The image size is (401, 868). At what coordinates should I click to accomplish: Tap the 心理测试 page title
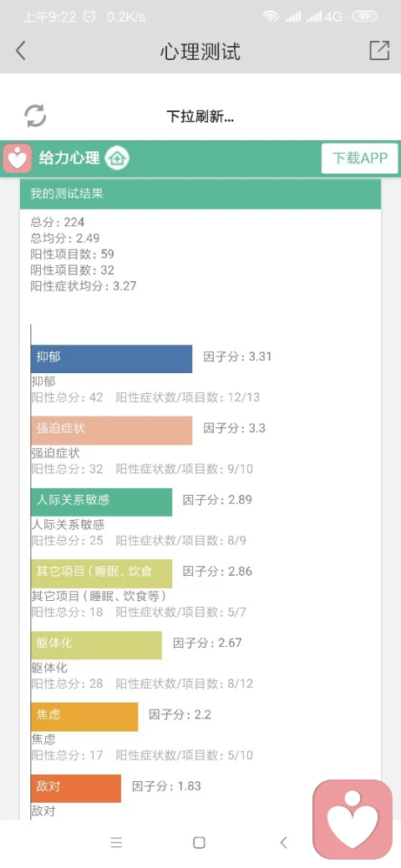tap(200, 52)
